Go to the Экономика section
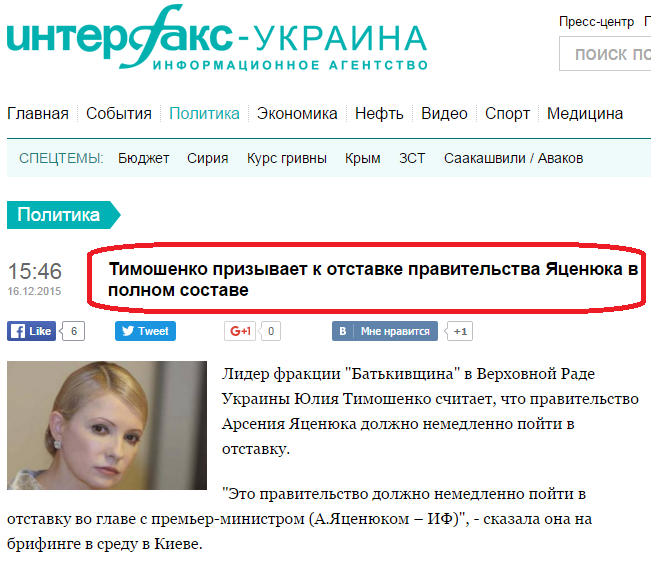651x567 pixels. pyautogui.click(x=297, y=113)
